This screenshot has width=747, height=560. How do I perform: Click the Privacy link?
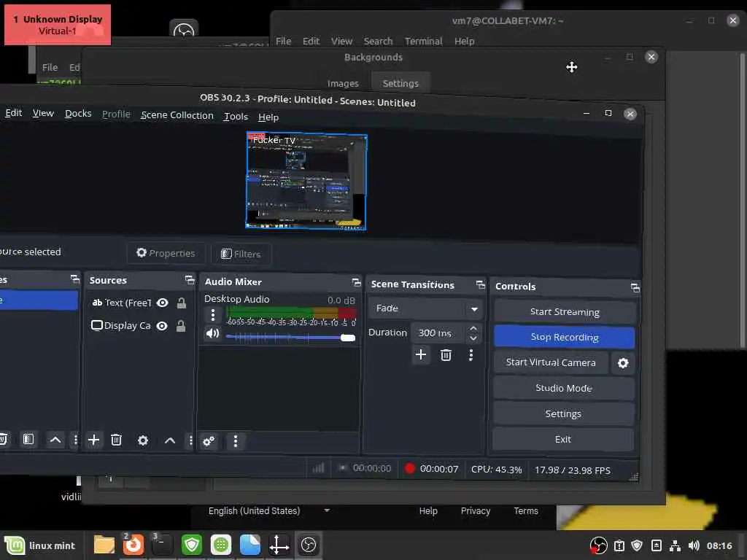[476, 511]
